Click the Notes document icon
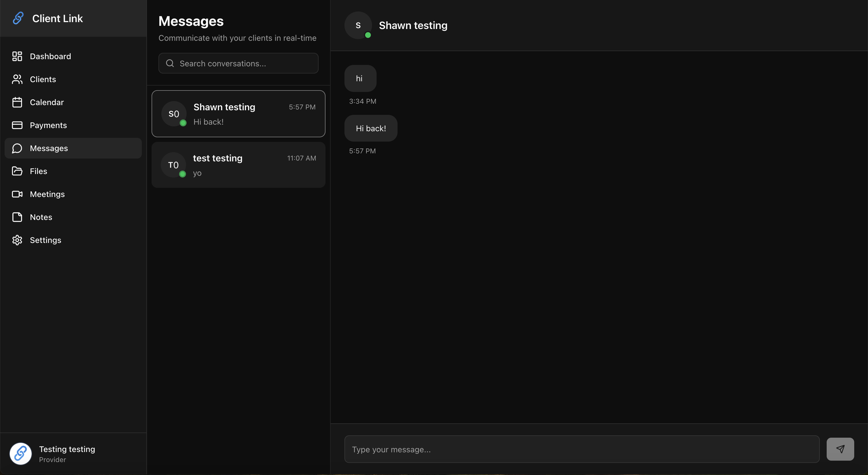This screenshot has width=868, height=475. (17, 217)
